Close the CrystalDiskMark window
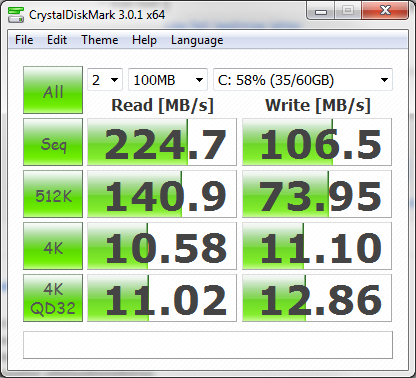Image resolution: width=416 pixels, height=378 pixels. click(385, 12)
